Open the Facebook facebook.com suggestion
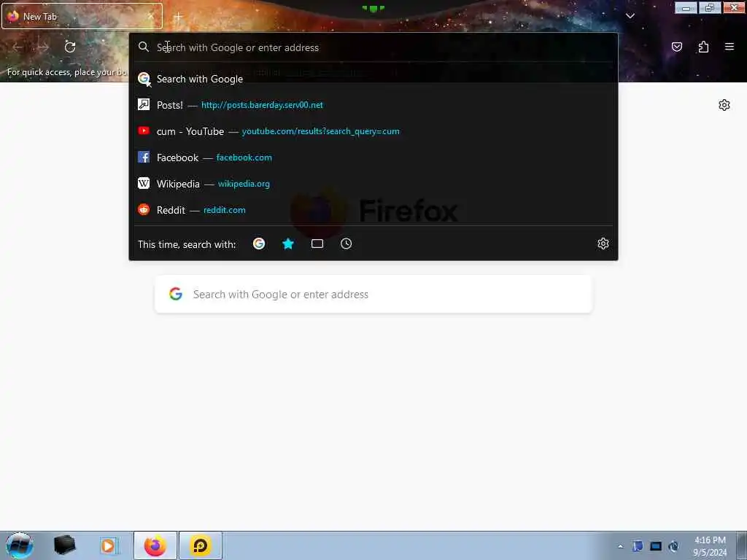The height and width of the screenshot is (560, 747). click(x=373, y=157)
